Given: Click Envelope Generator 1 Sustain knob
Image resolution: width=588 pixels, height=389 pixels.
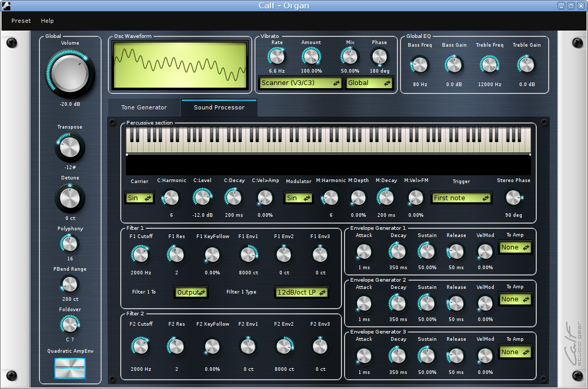Looking at the screenshot, I should coord(427,252).
